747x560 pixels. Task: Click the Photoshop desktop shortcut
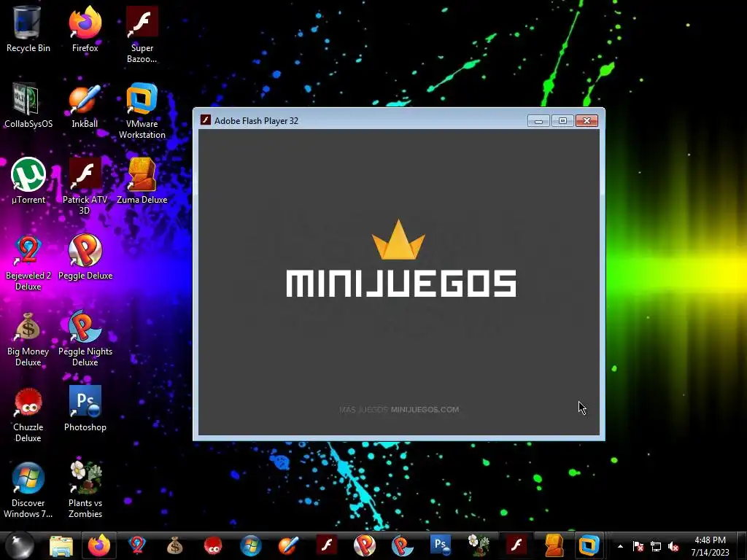coord(85,408)
